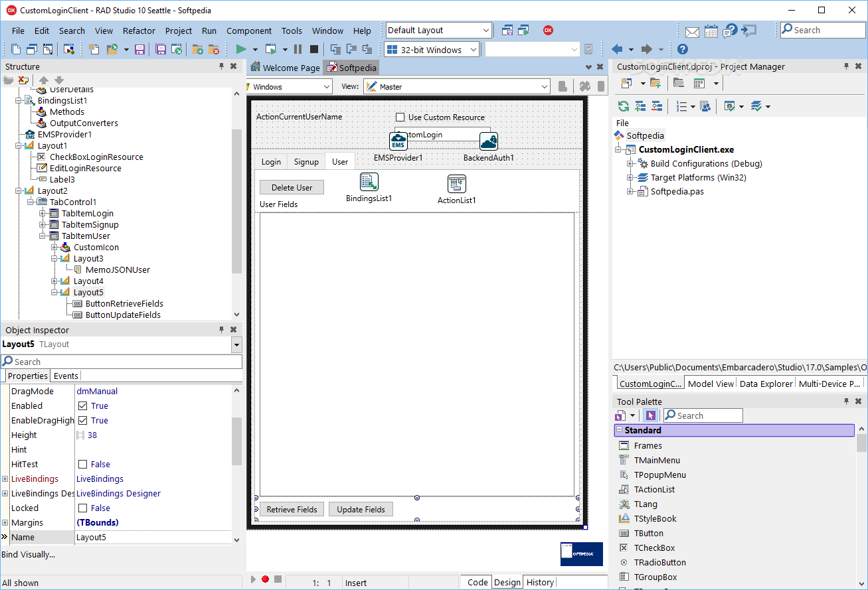The image size is (868, 590).
Task: Toggle the Enabled property checkbox
Action: tap(83, 406)
